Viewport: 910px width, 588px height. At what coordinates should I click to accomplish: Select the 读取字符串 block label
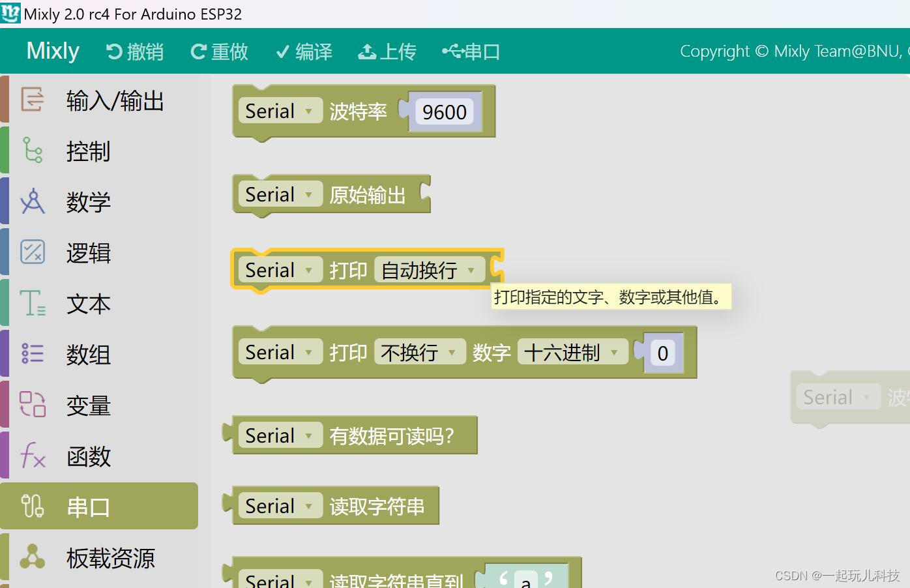coord(377,507)
